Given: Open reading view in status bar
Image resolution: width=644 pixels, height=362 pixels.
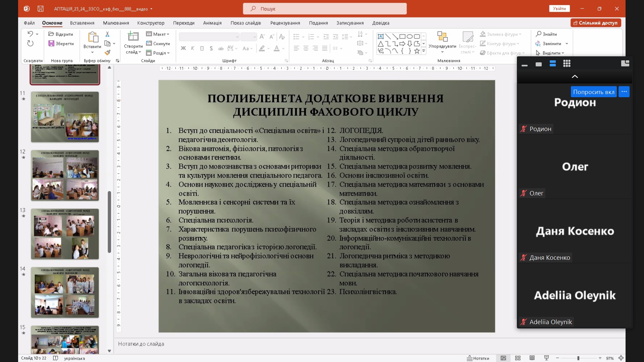Looking at the screenshot, I should tap(532, 358).
